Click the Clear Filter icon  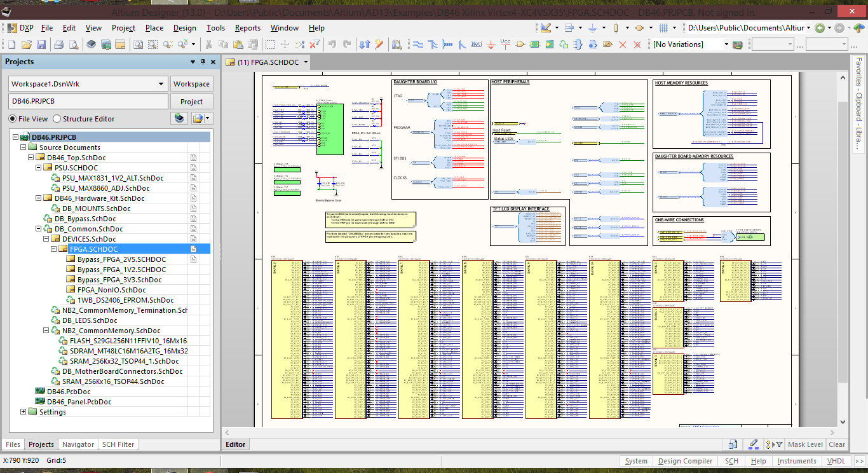click(315, 45)
